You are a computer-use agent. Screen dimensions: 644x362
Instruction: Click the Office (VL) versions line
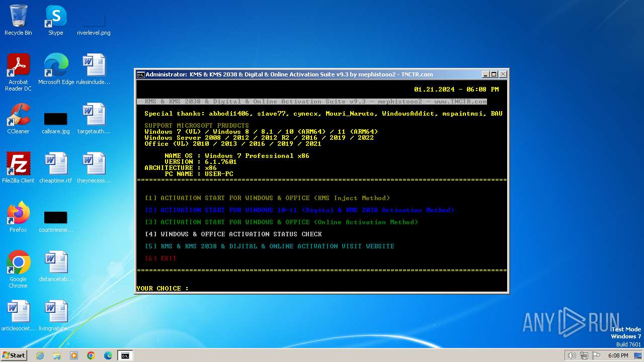[233, 144]
